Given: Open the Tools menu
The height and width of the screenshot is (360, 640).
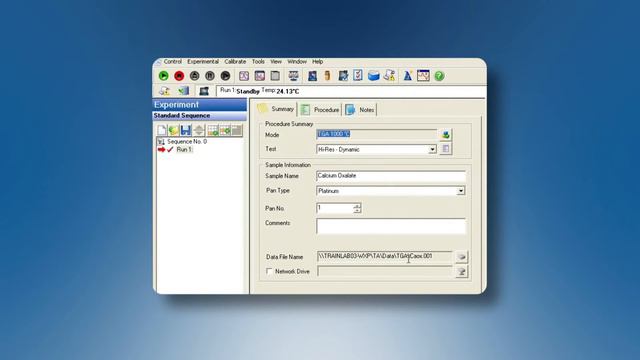Looking at the screenshot, I should click(x=258, y=62).
